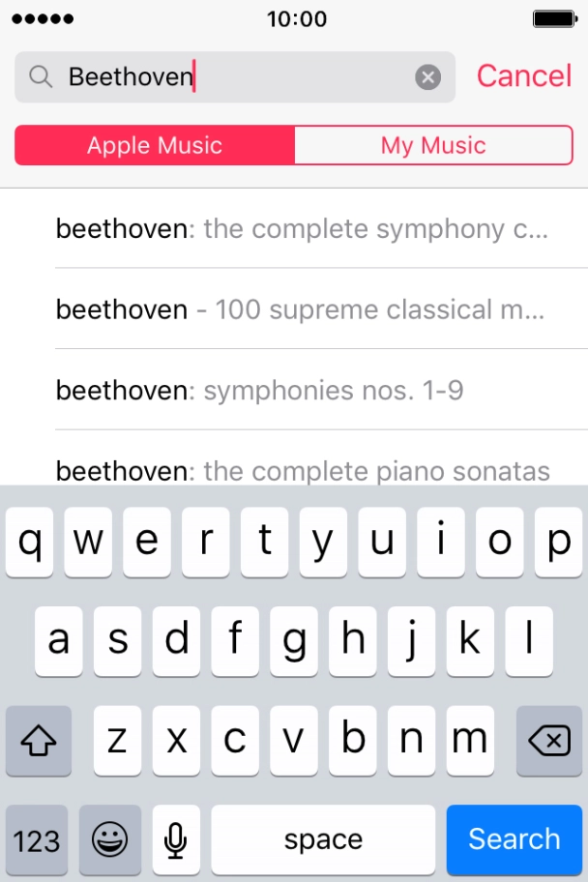
Task: Pick the symphonies nos. 1-9 suggestion
Action: 260,391
